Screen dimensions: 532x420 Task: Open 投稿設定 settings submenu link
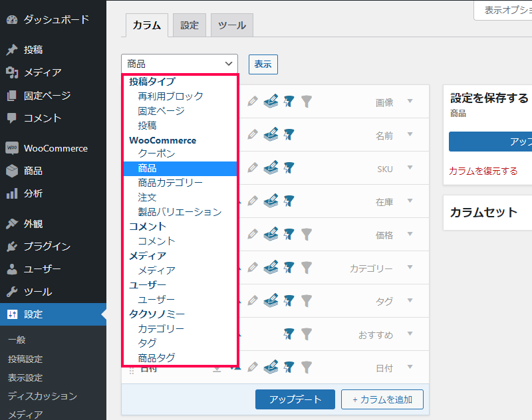25,359
